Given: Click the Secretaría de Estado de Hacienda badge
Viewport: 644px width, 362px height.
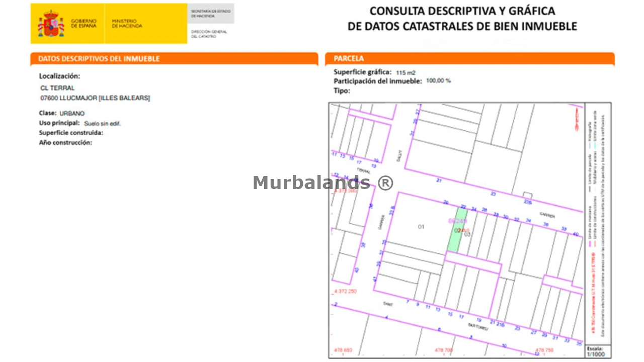Looking at the screenshot, I should tap(211, 14).
